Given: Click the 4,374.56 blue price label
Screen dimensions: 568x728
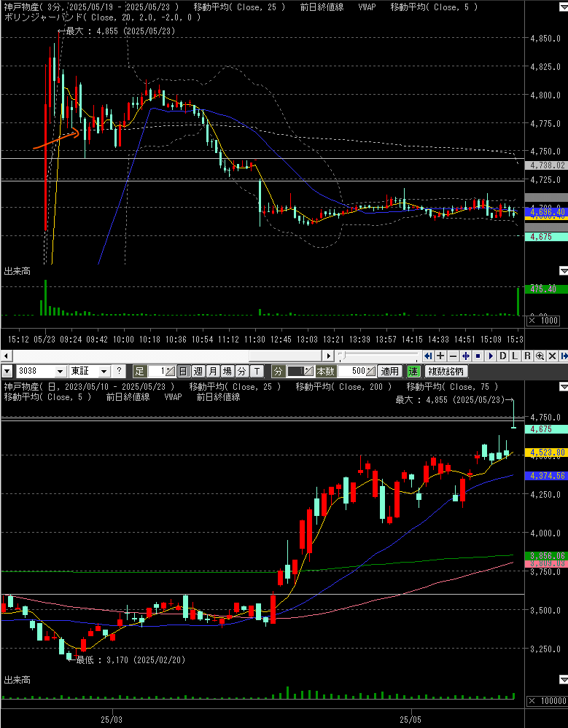Looking at the screenshot, I should click(546, 476).
